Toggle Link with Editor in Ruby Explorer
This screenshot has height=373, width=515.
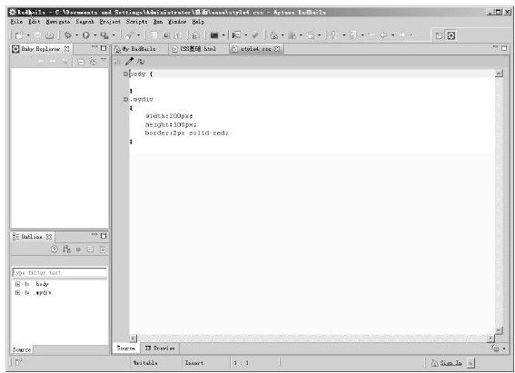[x=93, y=61]
